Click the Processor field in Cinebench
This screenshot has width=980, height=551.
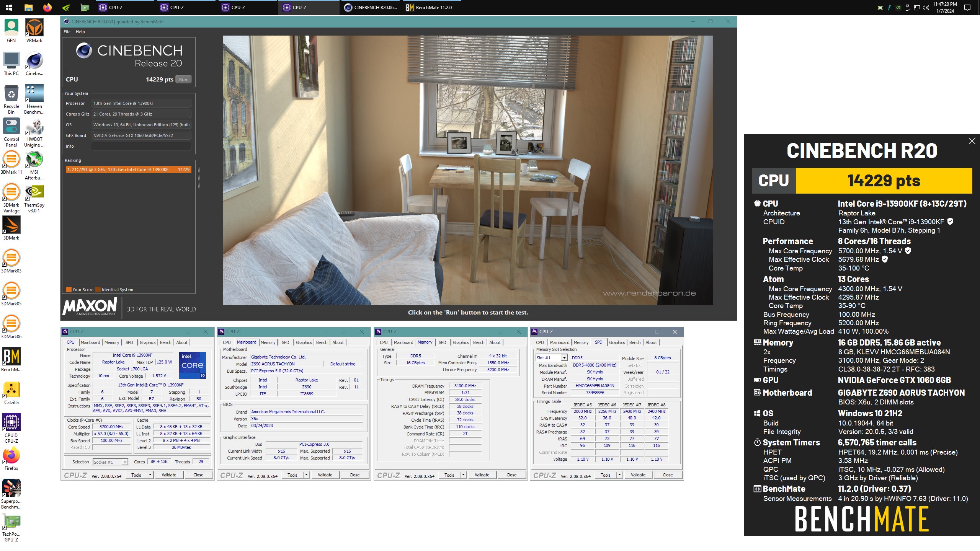(x=141, y=103)
